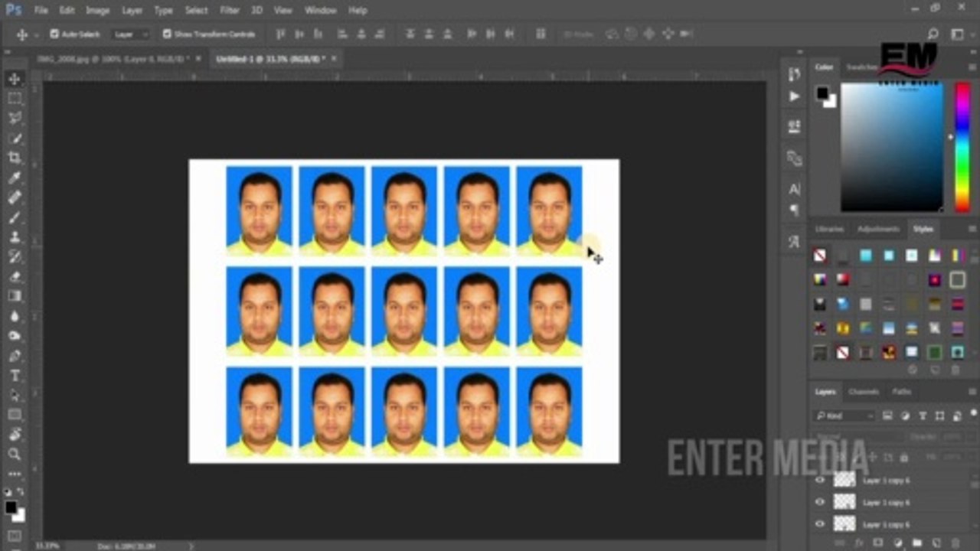Create a new layer
Viewport: 980px width, 551px height.
pos(936,543)
